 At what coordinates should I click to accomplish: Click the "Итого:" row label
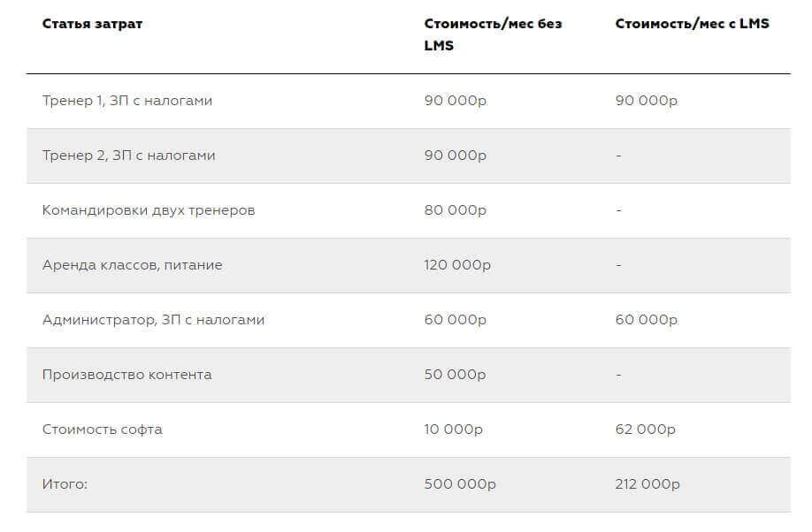(65, 484)
